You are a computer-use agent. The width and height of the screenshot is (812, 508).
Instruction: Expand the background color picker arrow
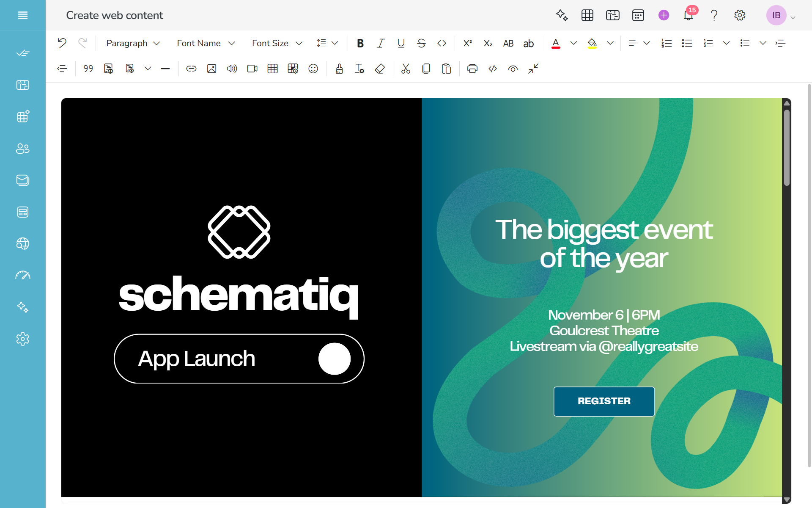pos(610,43)
